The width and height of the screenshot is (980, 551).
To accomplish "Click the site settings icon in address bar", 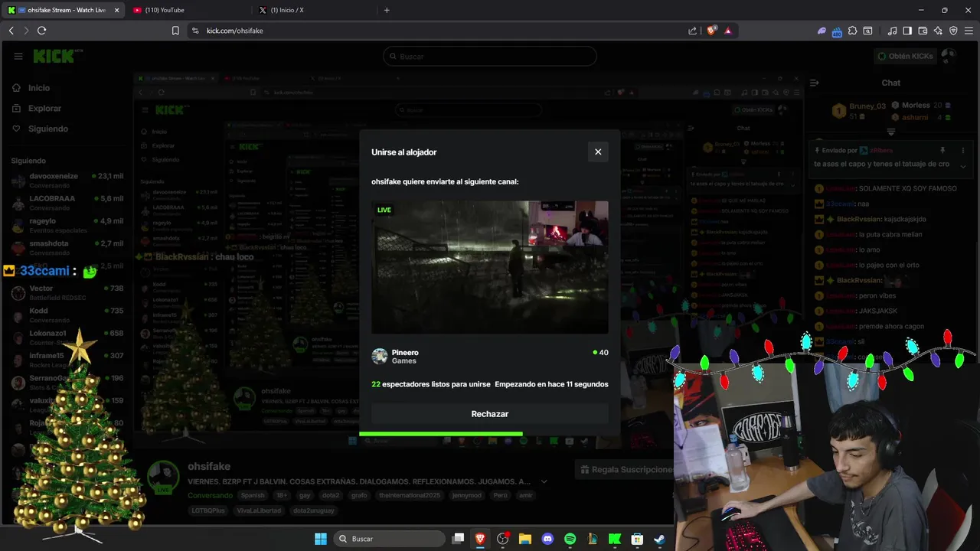I will 195,31.
